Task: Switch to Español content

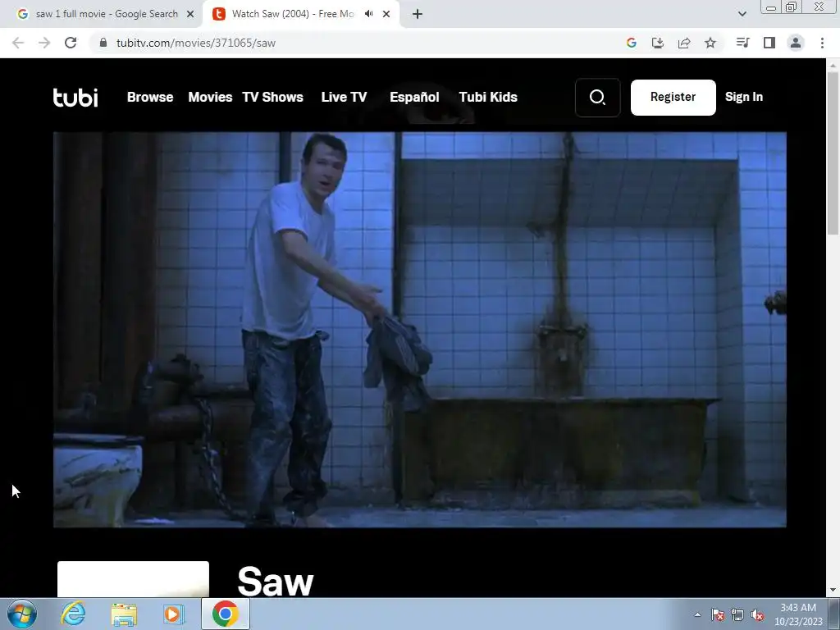Action: (414, 97)
